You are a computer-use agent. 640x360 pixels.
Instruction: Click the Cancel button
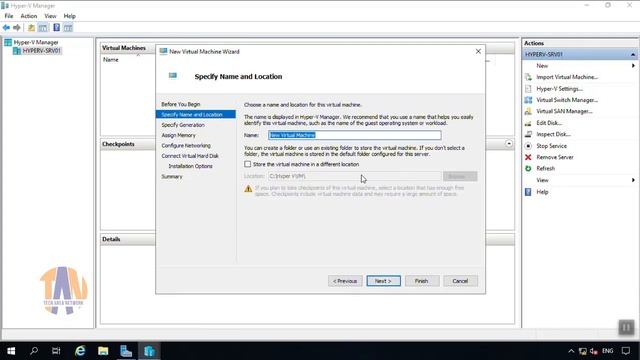tap(460, 281)
